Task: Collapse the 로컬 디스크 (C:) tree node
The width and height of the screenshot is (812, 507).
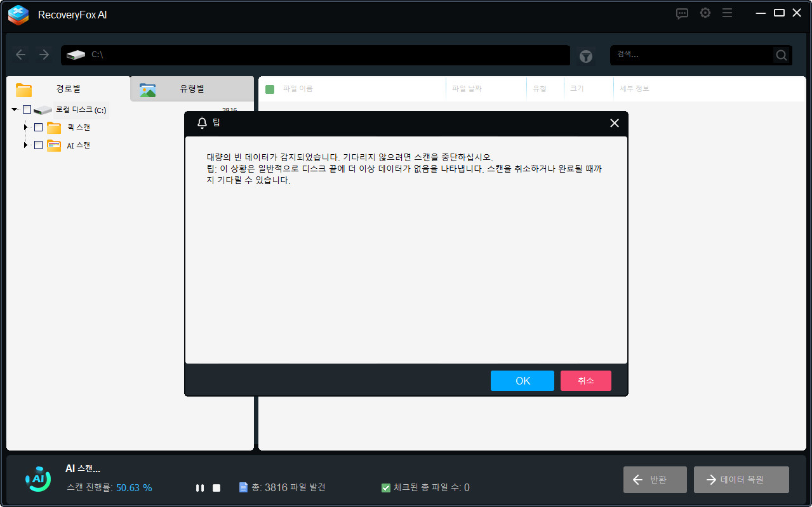Action: [14, 109]
